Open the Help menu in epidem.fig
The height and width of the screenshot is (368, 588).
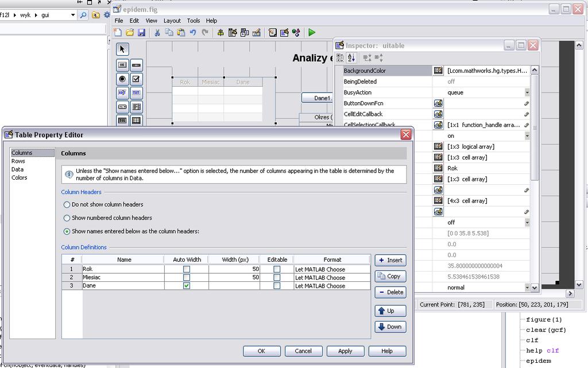(x=211, y=21)
